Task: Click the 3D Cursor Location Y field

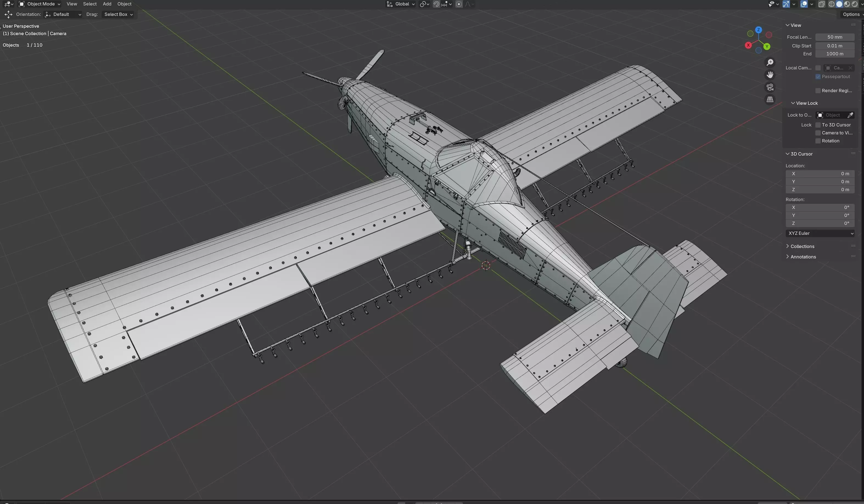Action: click(x=820, y=182)
